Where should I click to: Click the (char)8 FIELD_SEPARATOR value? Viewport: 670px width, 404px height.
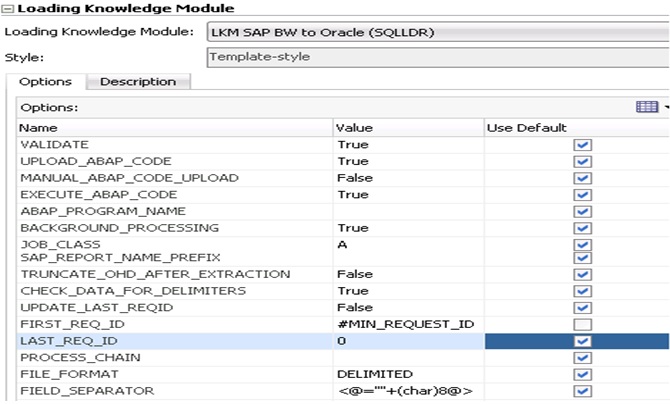408,391
